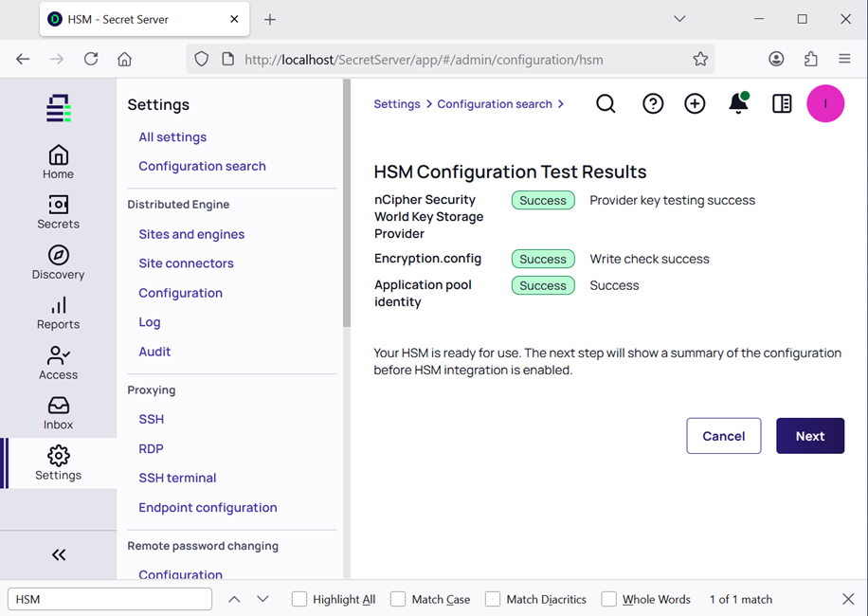Open SSH terminal settings
868x616 pixels.
177,478
